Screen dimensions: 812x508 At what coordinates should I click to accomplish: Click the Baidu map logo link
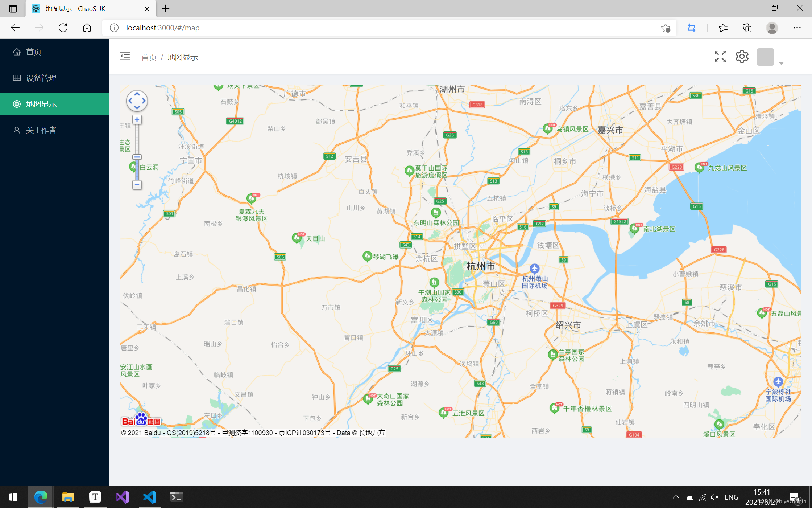(141, 420)
